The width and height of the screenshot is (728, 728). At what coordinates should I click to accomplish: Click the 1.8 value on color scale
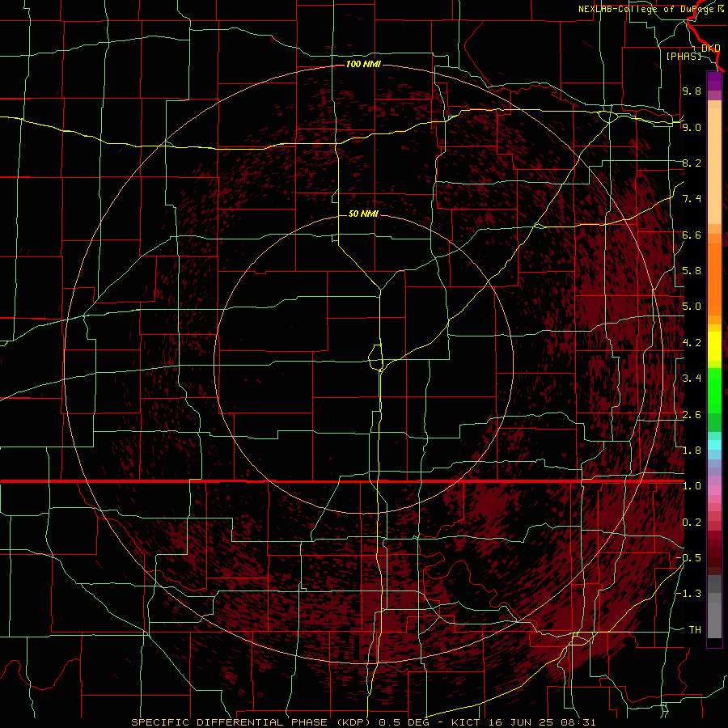point(692,451)
